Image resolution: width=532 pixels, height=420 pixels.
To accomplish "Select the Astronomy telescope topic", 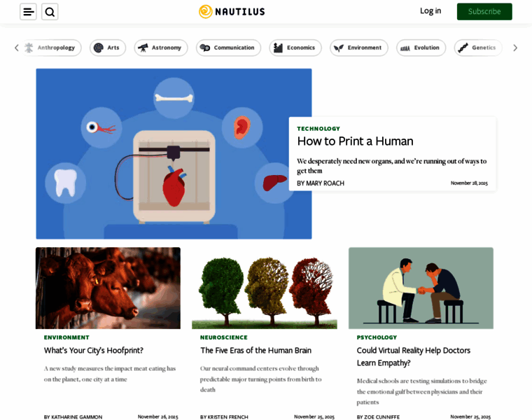I will pos(161,48).
